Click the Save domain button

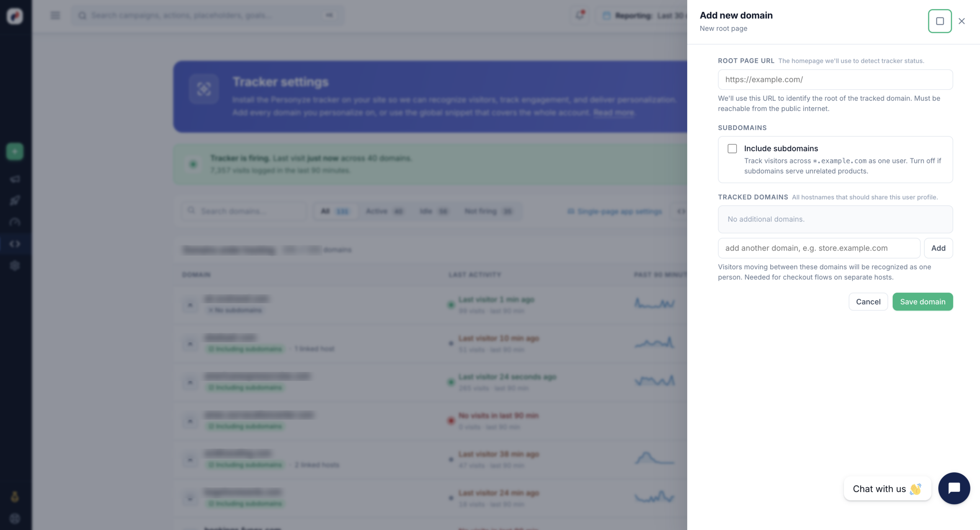pyautogui.click(x=923, y=302)
